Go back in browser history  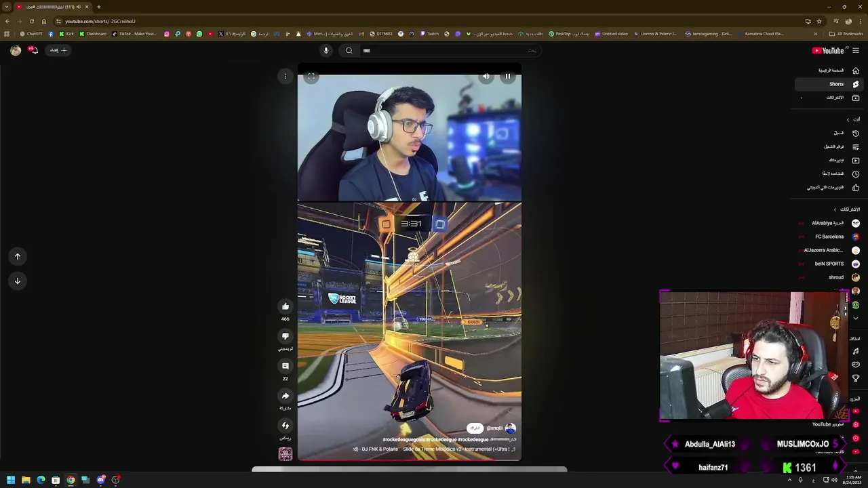pos(7,21)
